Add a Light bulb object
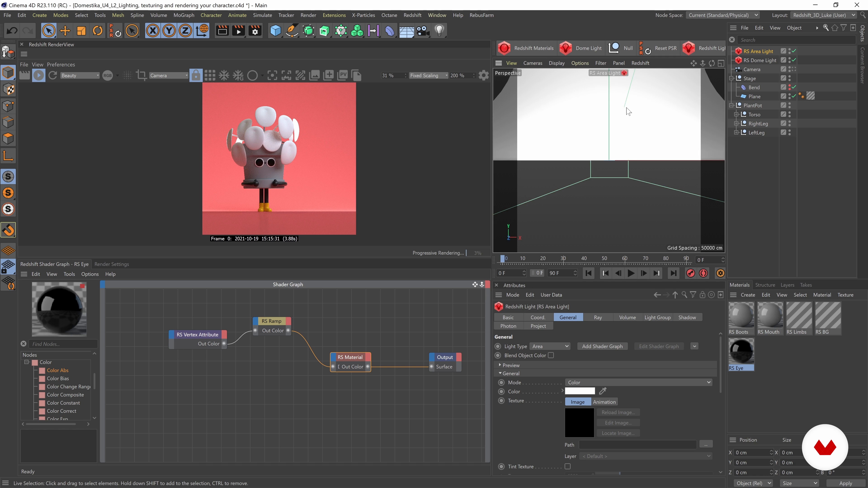 439,31
